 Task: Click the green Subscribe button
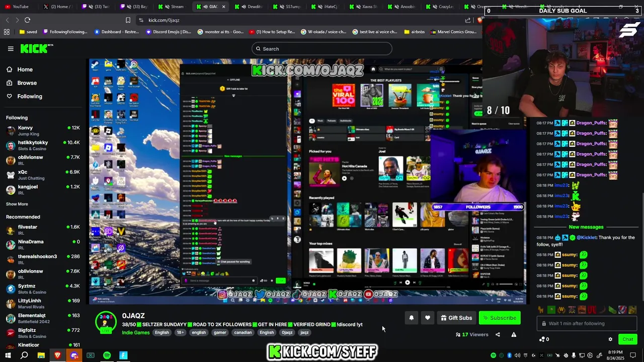500,318
